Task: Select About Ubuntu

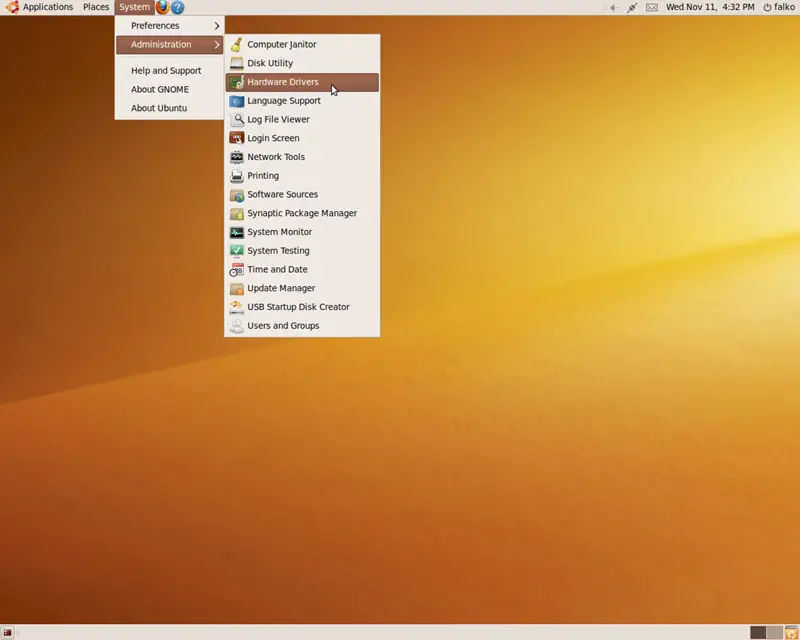Action: pos(159,108)
